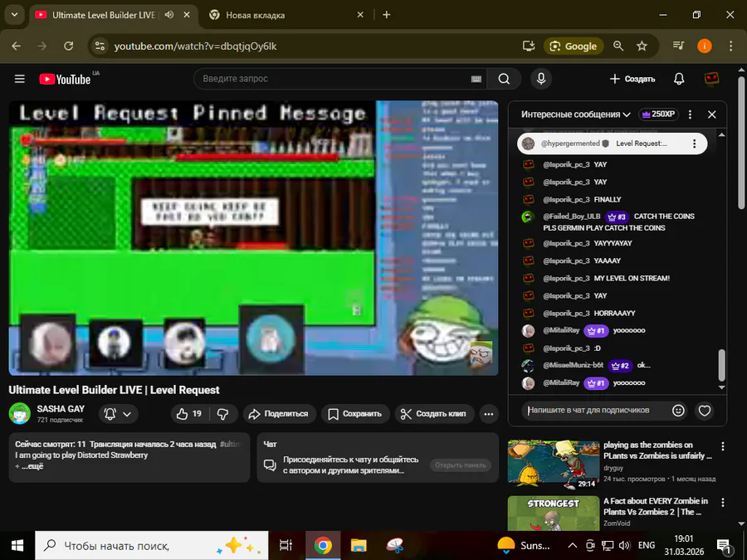Open the 250XP crown badge

tap(658, 114)
